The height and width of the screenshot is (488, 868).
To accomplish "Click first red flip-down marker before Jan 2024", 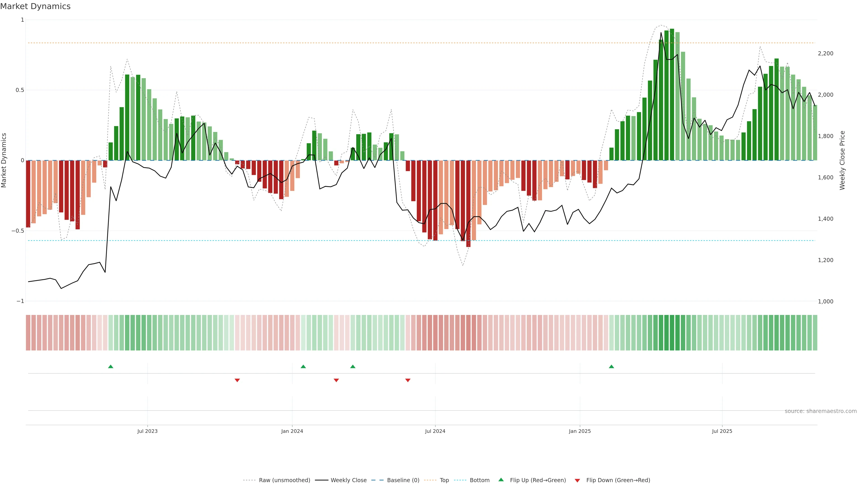I will (x=237, y=380).
